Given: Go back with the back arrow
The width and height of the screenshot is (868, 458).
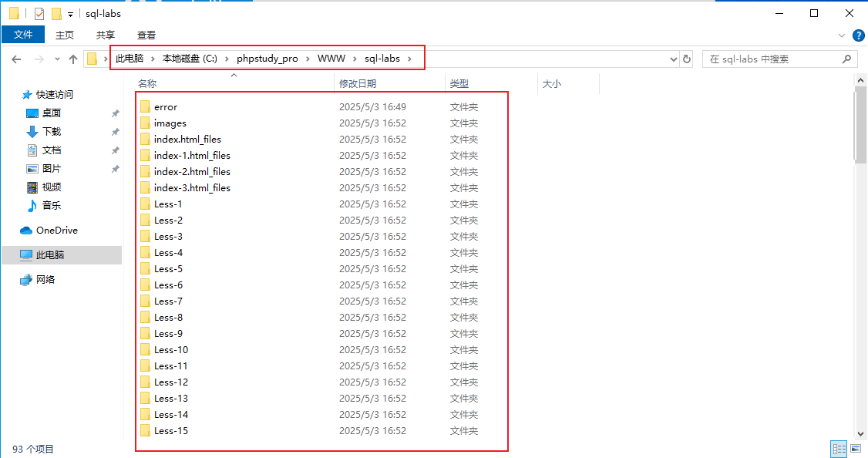Looking at the screenshot, I should coord(17,59).
